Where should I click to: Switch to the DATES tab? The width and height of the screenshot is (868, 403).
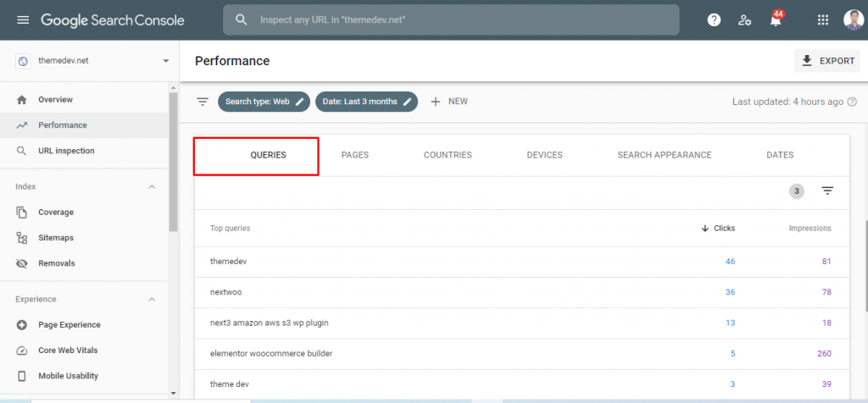point(780,155)
